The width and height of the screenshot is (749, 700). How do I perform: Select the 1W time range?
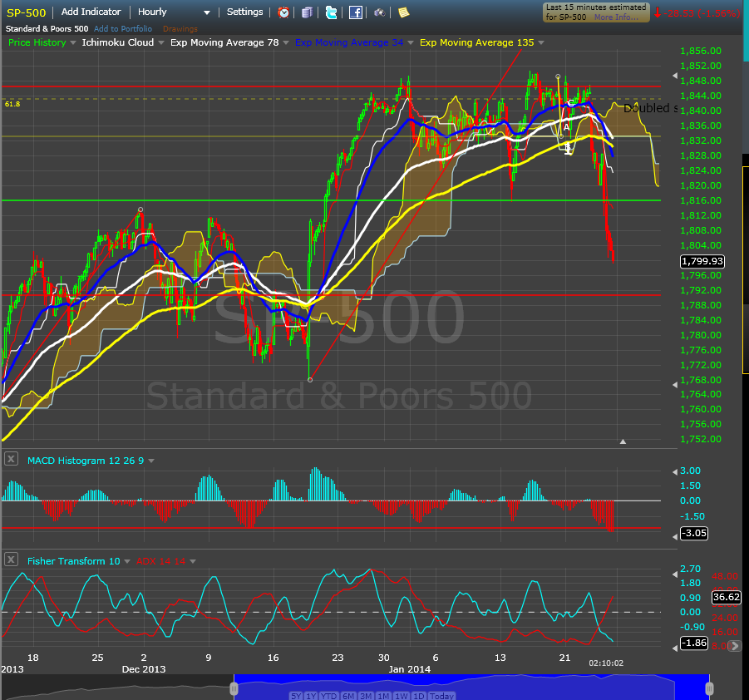click(x=402, y=696)
